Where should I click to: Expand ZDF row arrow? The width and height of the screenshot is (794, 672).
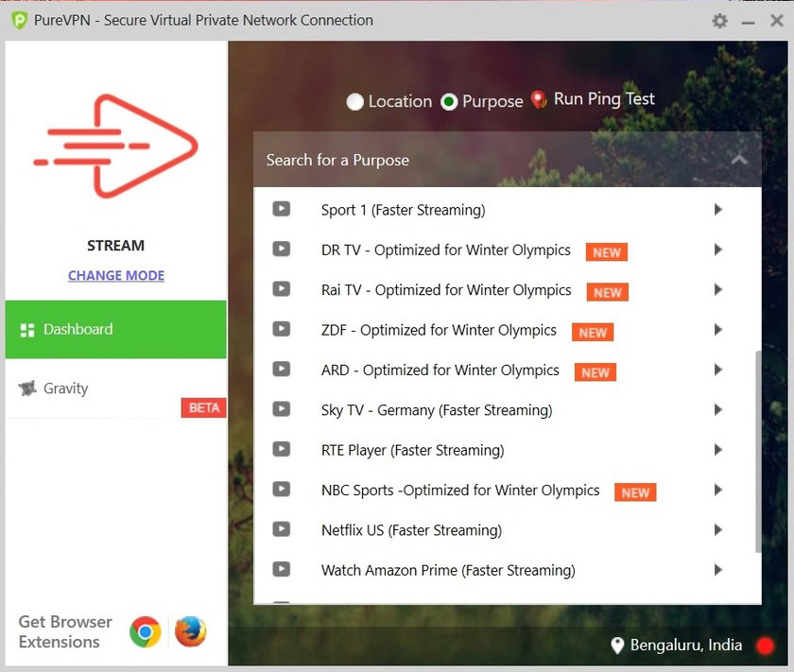coord(717,329)
